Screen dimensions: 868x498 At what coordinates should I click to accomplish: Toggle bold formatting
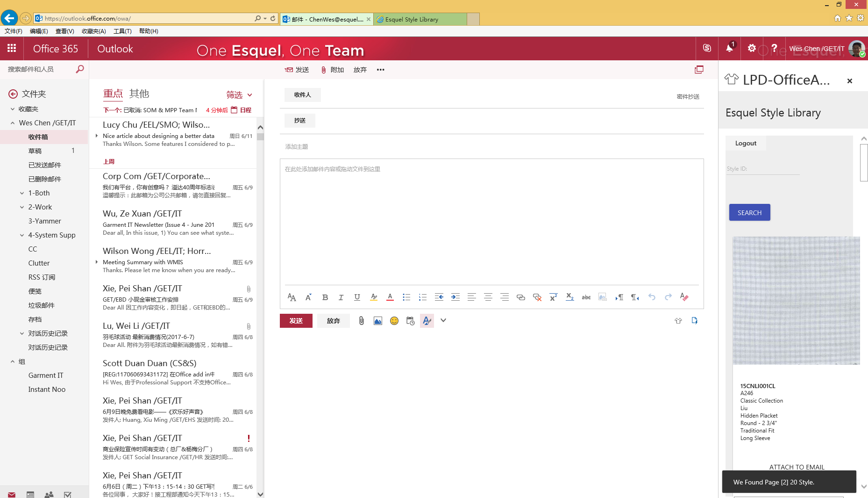tap(325, 297)
